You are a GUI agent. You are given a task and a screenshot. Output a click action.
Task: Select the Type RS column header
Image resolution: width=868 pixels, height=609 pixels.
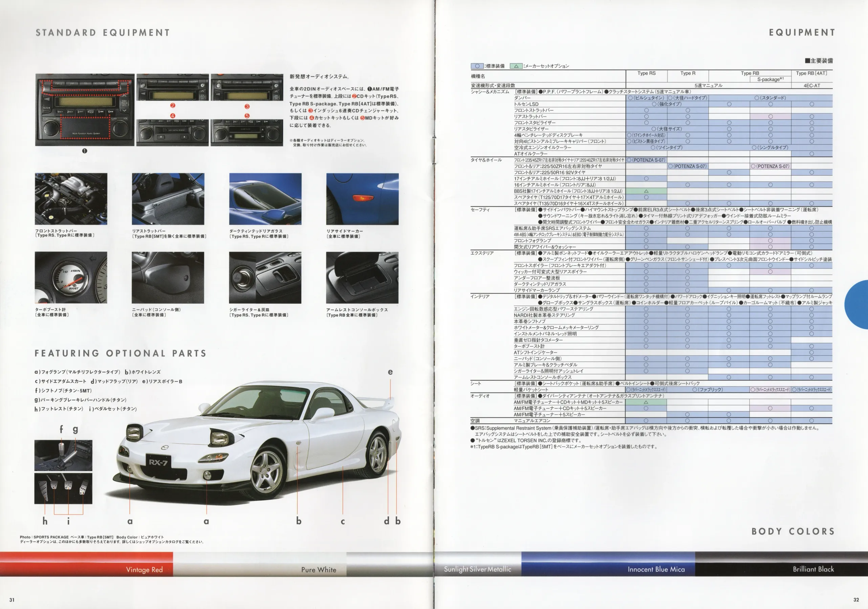647,73
